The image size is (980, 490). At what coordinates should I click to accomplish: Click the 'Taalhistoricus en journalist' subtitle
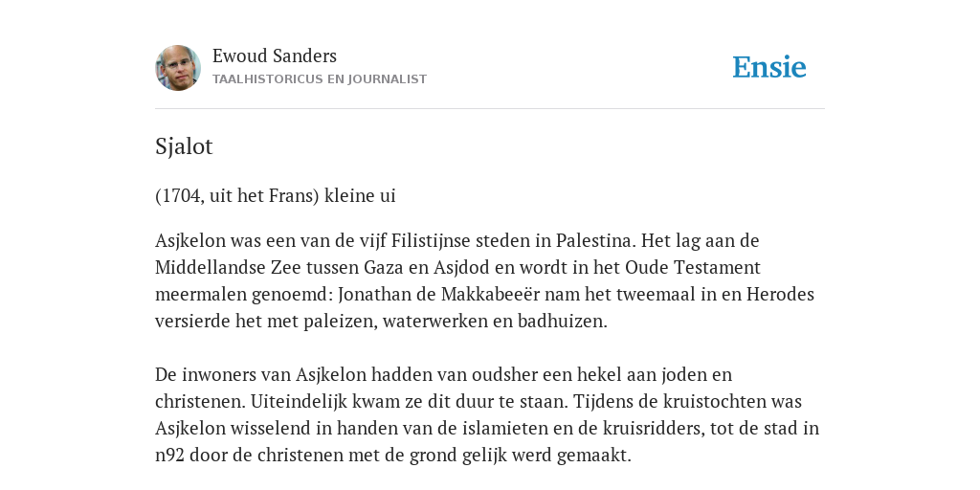tap(320, 78)
